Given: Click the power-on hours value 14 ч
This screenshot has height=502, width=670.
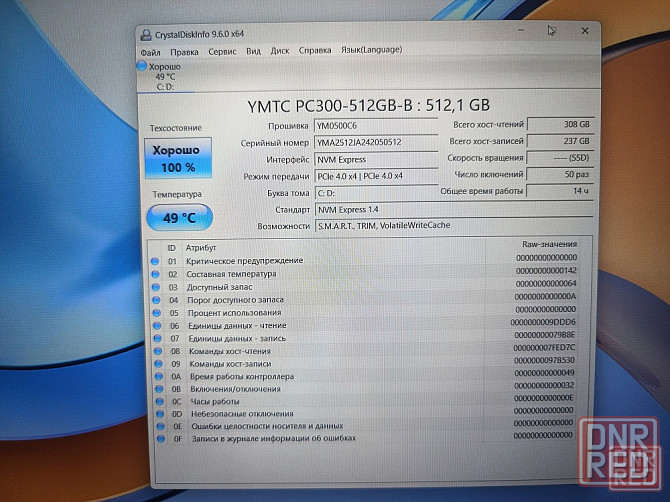Looking at the screenshot, I should tap(560, 191).
